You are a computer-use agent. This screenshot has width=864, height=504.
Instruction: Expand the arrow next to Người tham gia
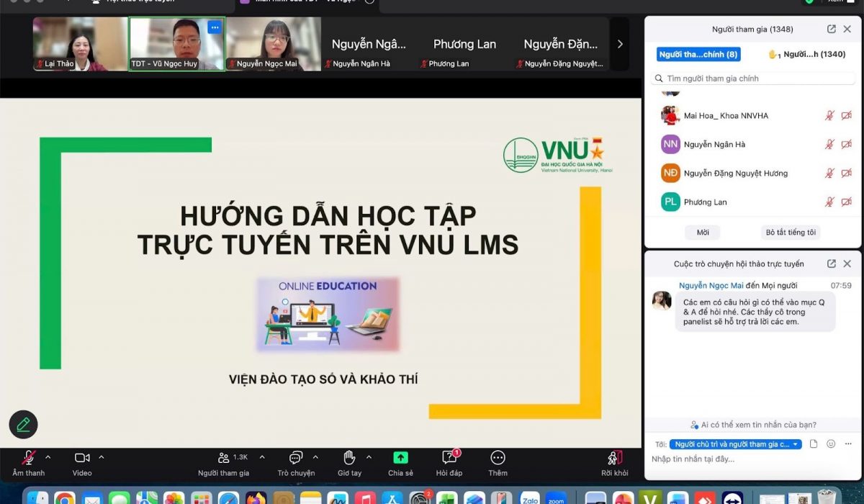262,457
